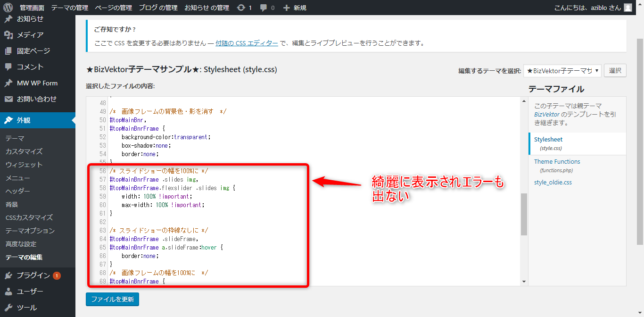This screenshot has height=317, width=644.
Task: Click the お知らせ pin icon
Action: click(8, 19)
